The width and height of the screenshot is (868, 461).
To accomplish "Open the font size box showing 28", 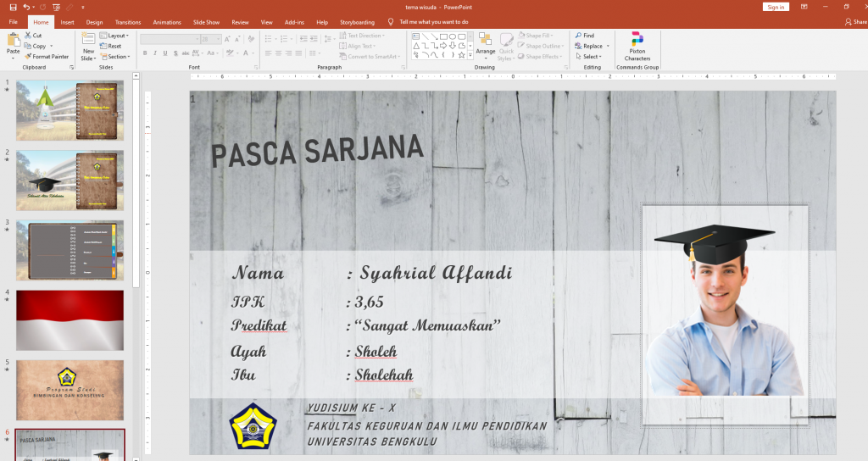I will pyautogui.click(x=210, y=39).
